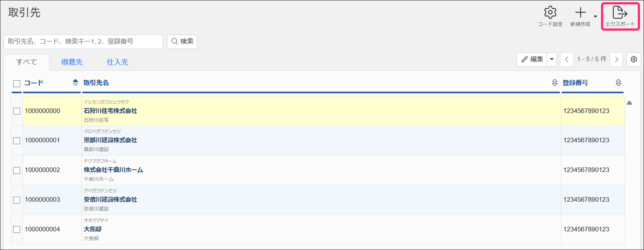Tick the checkbox for code 1000000004
The height and width of the screenshot is (250, 644).
16,230
